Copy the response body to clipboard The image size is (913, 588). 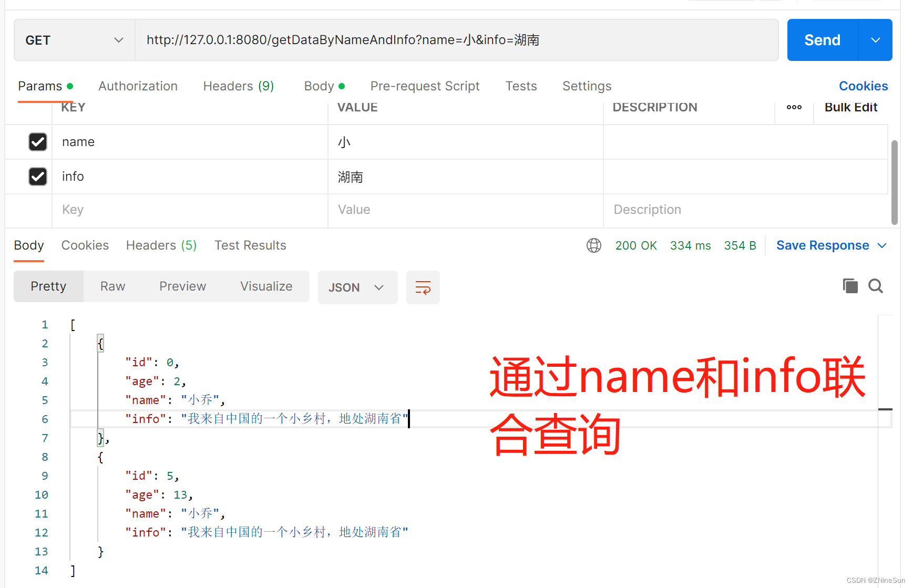pyautogui.click(x=850, y=286)
